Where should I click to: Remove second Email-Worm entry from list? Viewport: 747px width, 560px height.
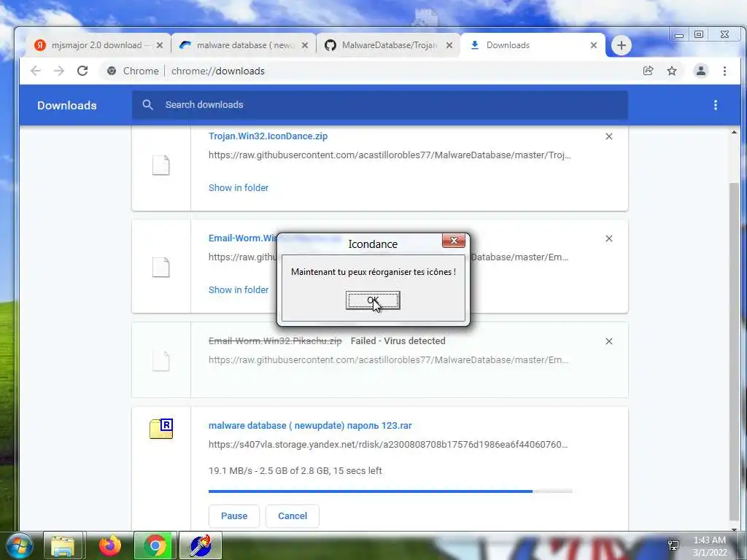[x=609, y=238]
